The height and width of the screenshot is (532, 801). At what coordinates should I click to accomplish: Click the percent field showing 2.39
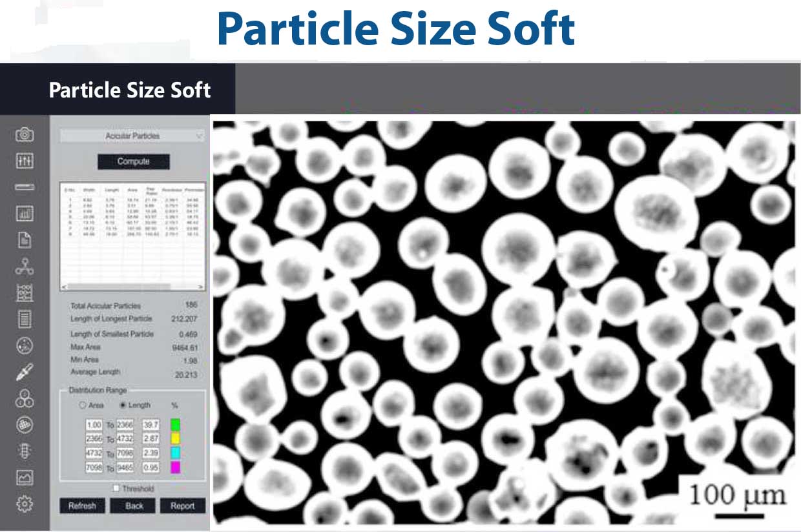coord(151,453)
